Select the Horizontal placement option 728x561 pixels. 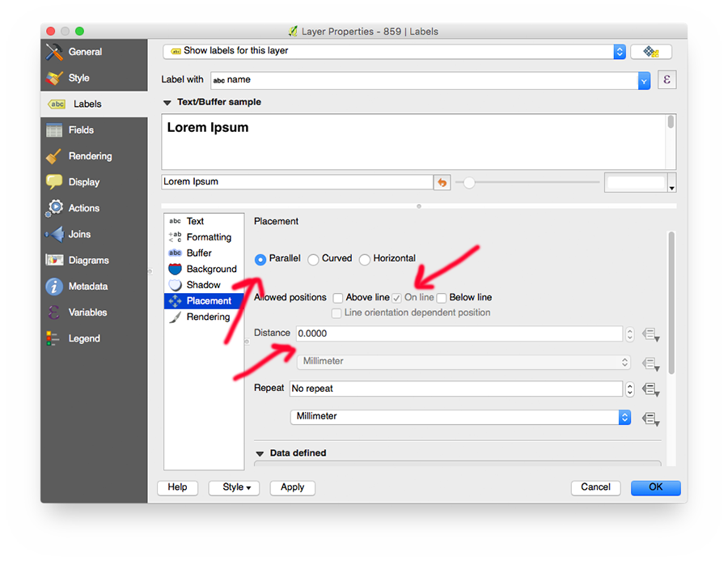(x=387, y=258)
